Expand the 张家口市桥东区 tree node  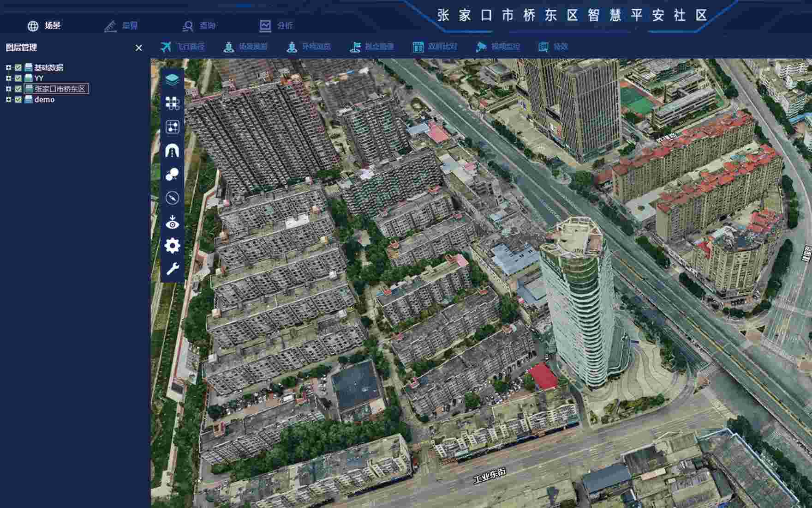click(8, 89)
